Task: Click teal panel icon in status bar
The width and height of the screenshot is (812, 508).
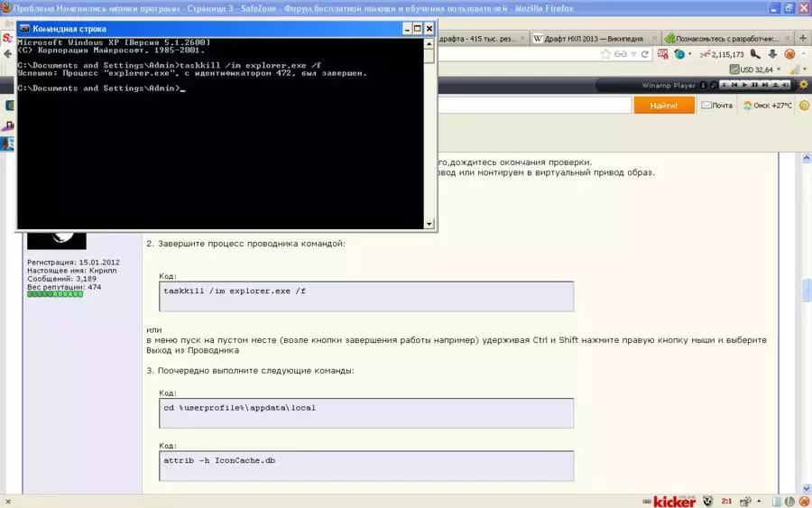Action: point(776,502)
